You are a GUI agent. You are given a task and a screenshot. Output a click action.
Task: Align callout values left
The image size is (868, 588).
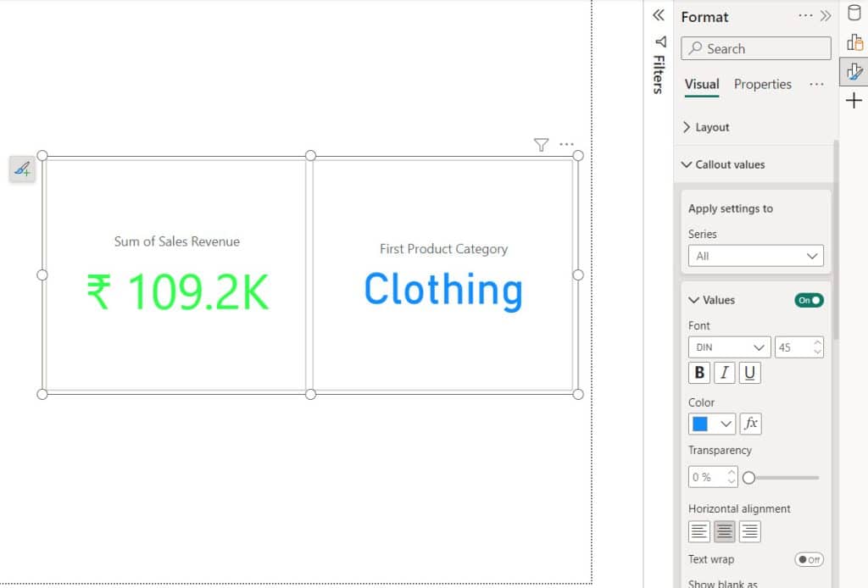[x=699, y=531]
